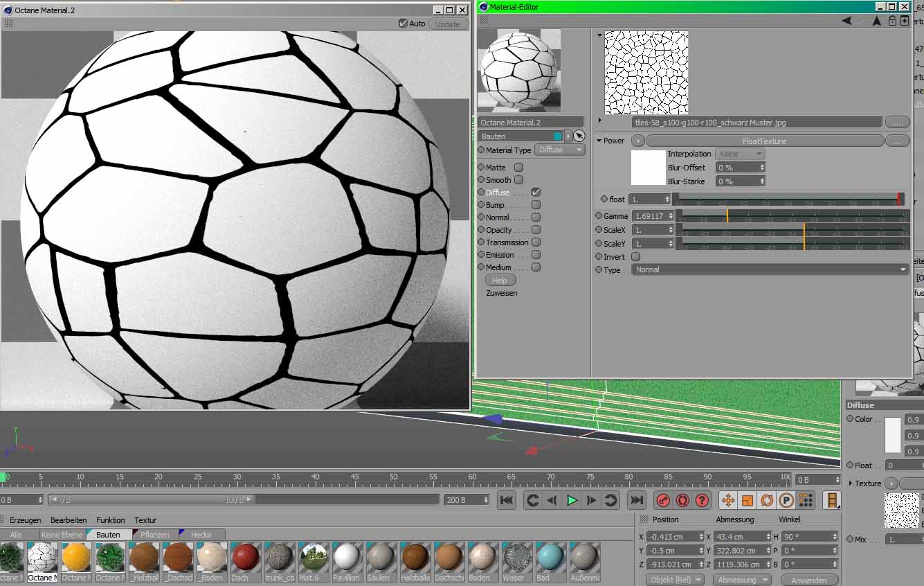Click the FloatTexture button
Image resolution: width=924 pixels, height=586 pixels.
tap(764, 141)
